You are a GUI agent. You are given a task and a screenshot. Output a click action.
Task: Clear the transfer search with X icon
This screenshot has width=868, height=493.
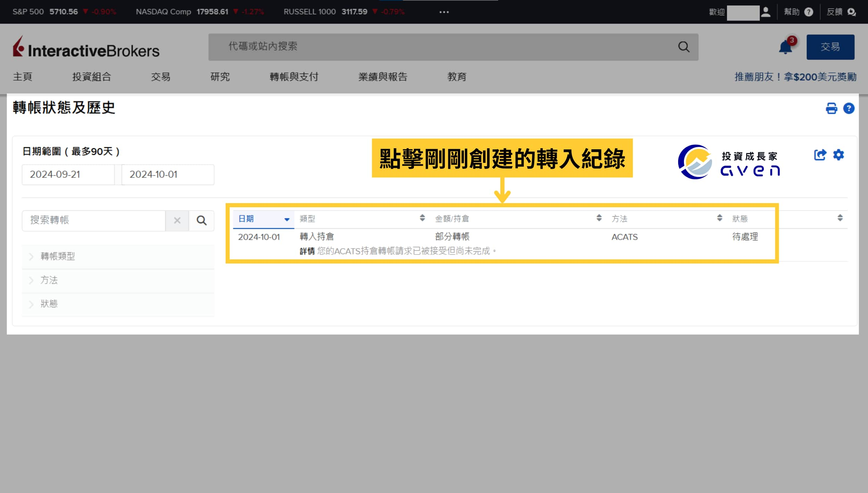(177, 220)
